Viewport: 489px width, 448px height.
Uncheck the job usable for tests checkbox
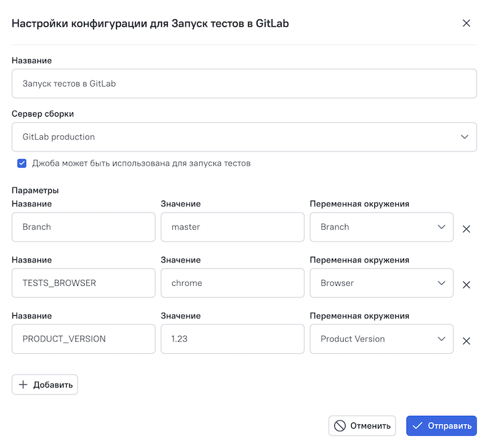click(x=22, y=163)
